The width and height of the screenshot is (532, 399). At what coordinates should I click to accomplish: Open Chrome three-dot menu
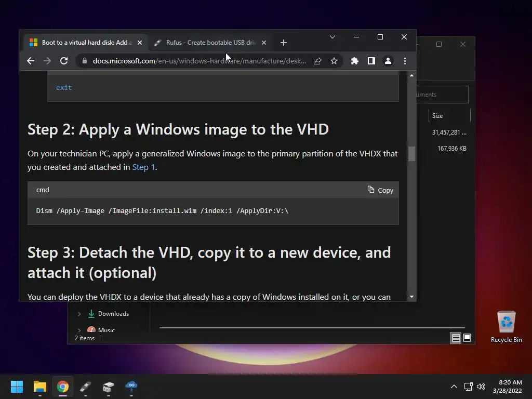coord(405,61)
